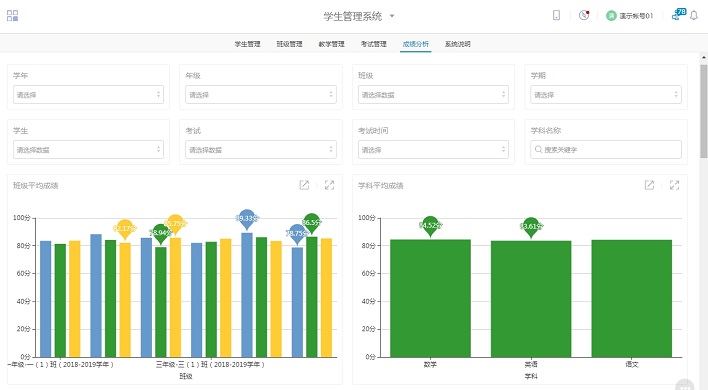Click the green 78.94分 marker pin

pos(161,233)
